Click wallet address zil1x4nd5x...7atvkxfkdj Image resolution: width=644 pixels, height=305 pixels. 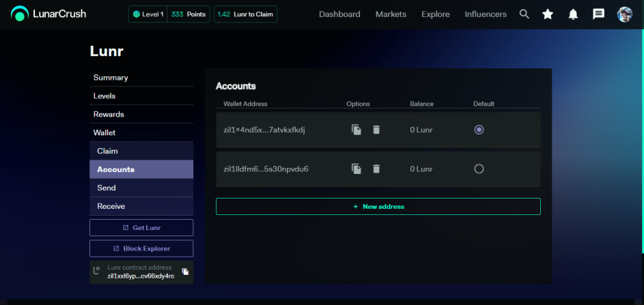pos(264,130)
